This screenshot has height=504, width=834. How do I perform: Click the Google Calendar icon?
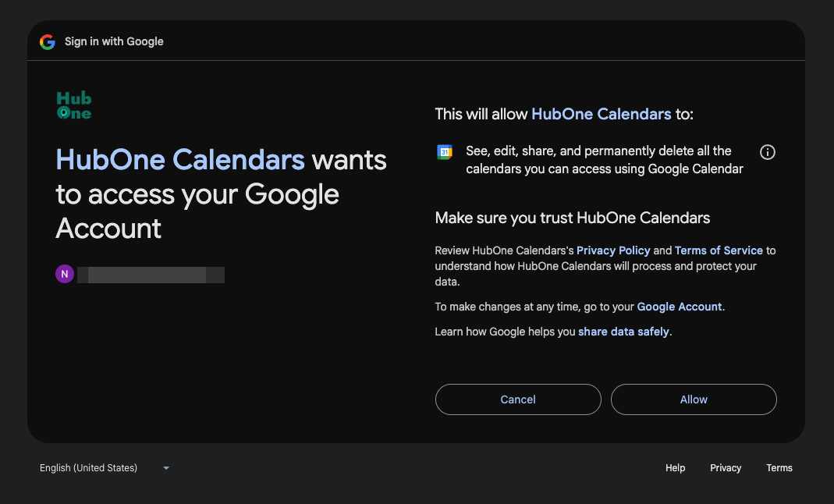tap(445, 152)
